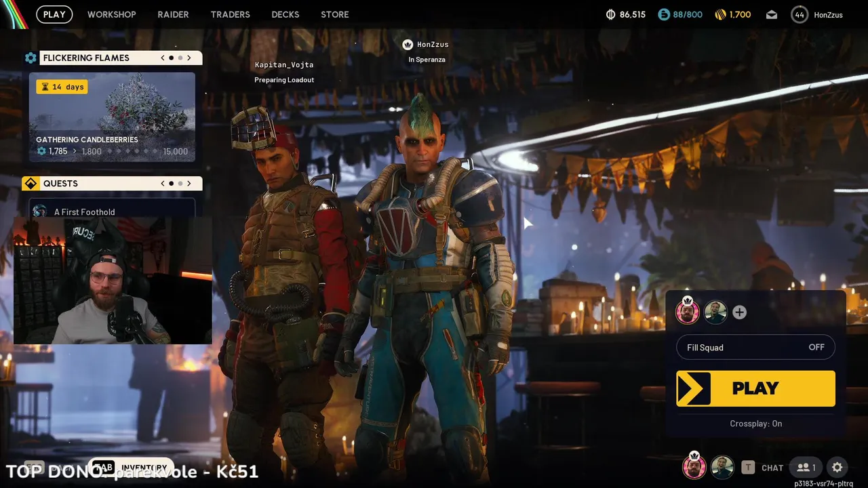Start matchmaking with the yellow PLAY button
The image size is (868, 488).
coord(755,388)
